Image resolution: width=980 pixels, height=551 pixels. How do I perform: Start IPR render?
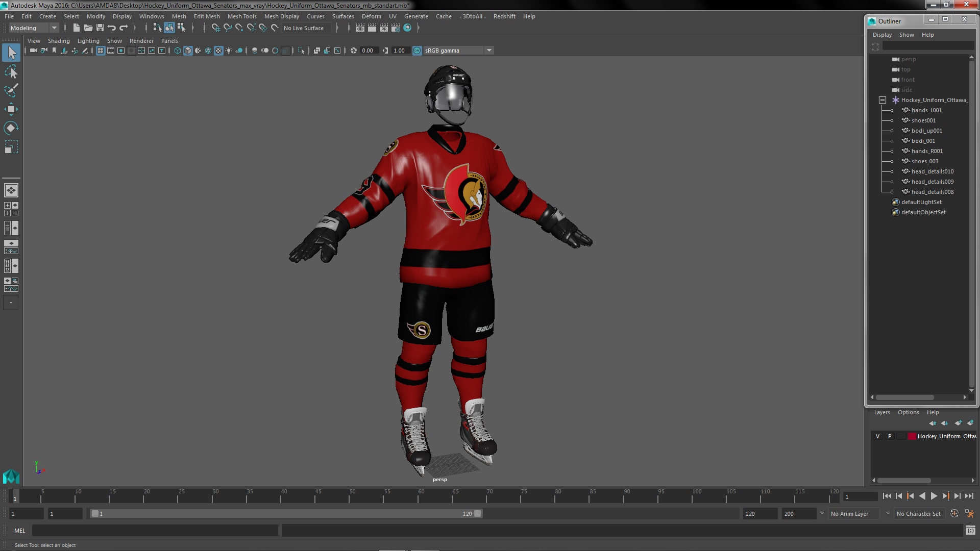tap(383, 28)
